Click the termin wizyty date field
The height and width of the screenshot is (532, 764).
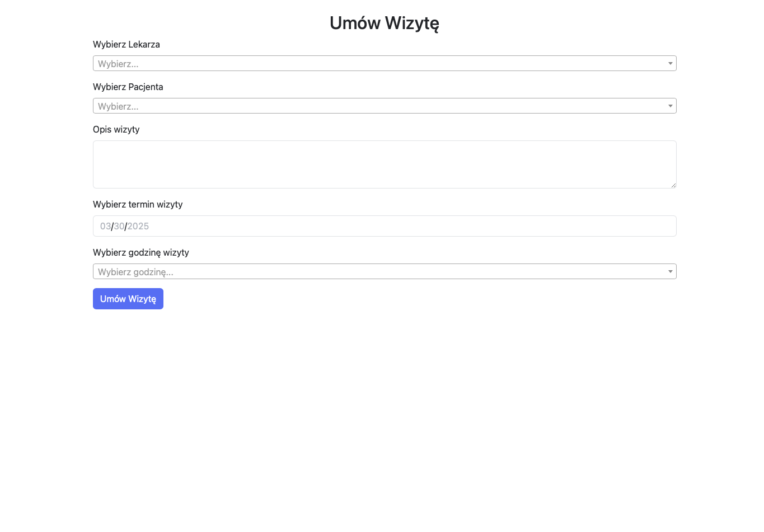(x=385, y=226)
